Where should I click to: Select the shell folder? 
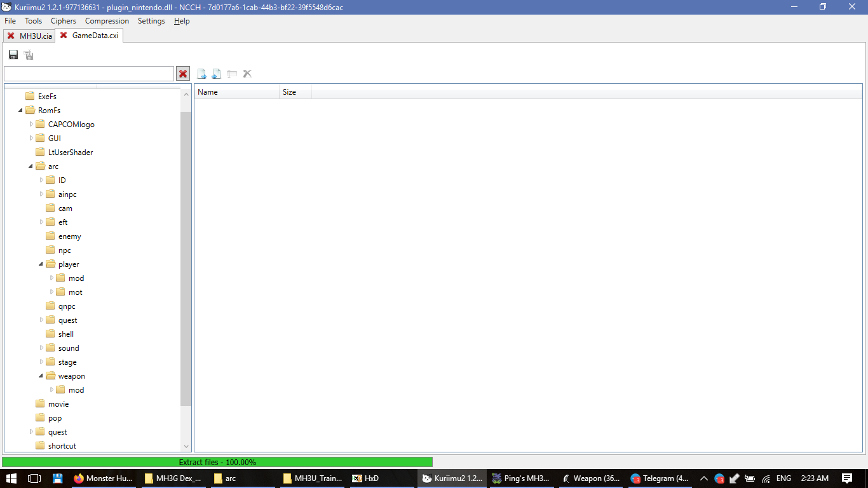(65, 334)
